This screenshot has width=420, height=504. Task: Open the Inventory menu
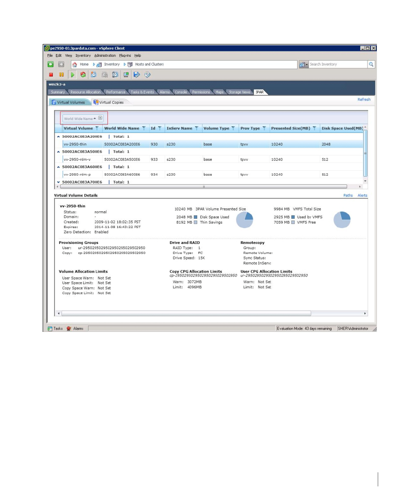[x=83, y=55]
